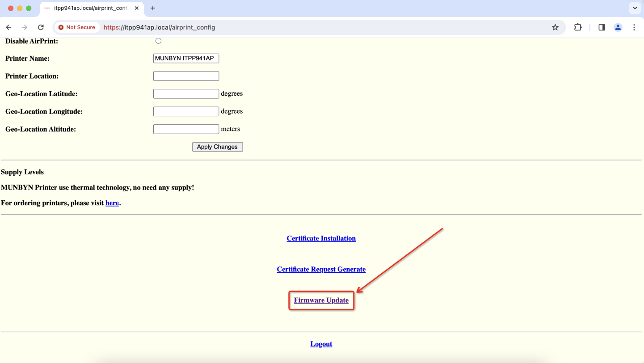Open the Firmware Update link

coord(321,300)
